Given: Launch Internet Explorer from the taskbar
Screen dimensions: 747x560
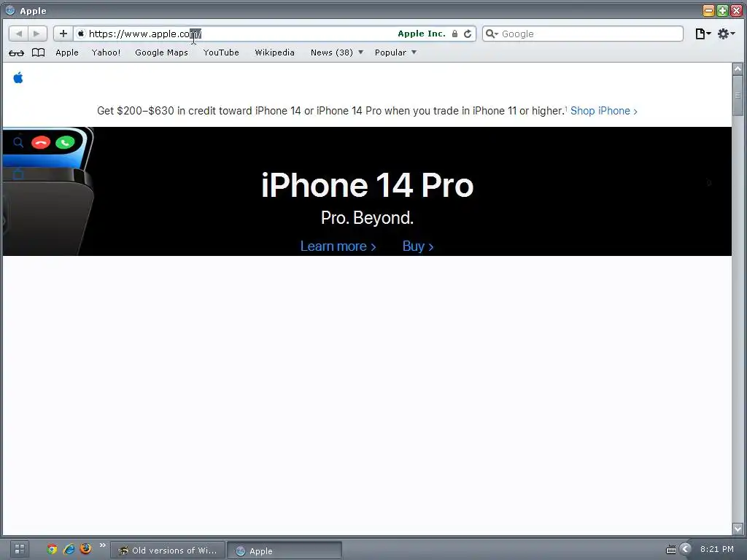Looking at the screenshot, I should click(69, 549).
